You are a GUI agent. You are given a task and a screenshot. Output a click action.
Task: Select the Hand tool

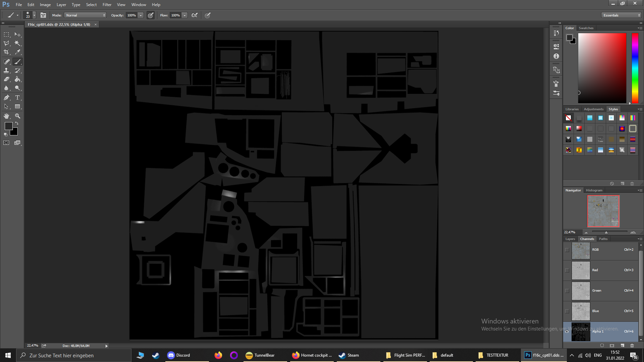(6, 116)
